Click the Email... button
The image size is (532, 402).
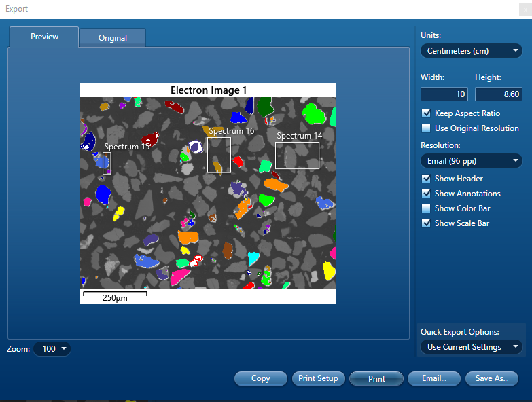[434, 378]
